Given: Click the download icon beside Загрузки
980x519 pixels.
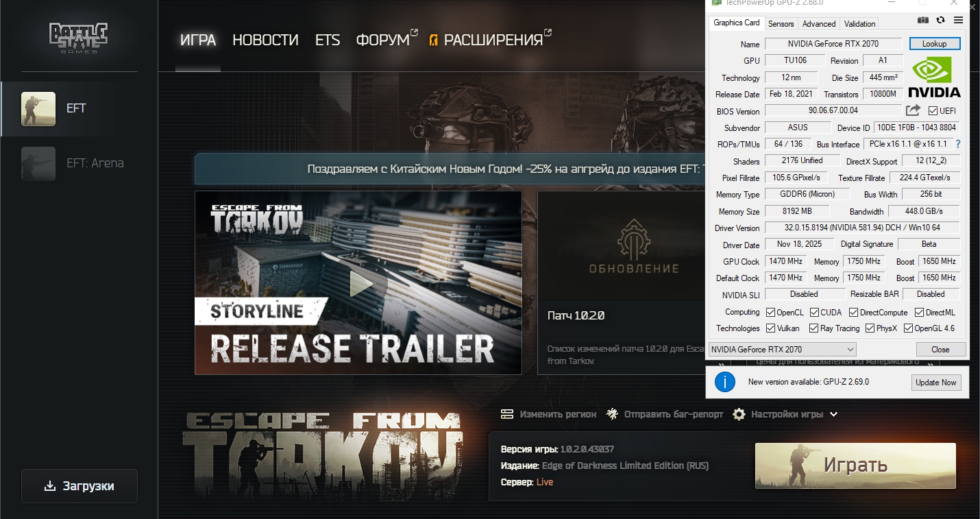Looking at the screenshot, I should click(49, 486).
